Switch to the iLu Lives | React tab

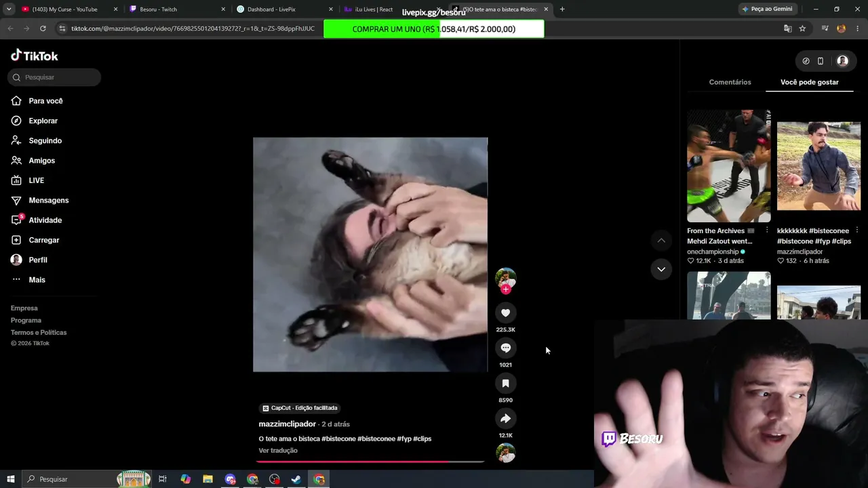[x=391, y=9]
